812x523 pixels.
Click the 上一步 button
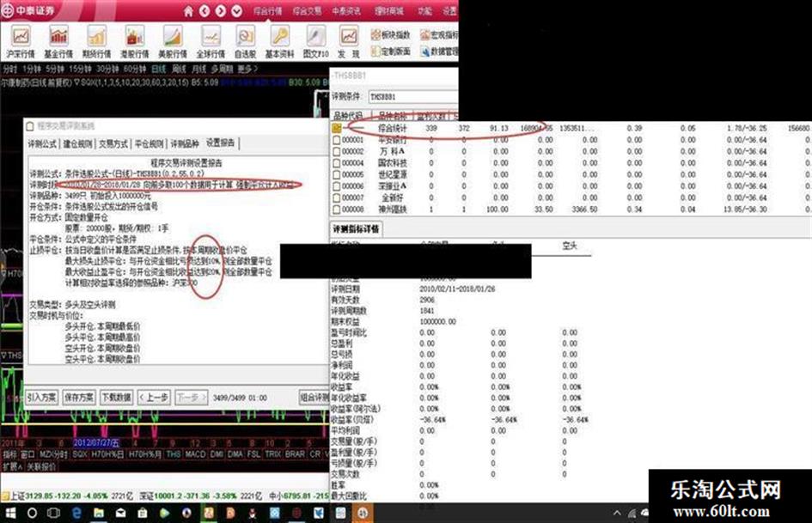click(x=155, y=397)
